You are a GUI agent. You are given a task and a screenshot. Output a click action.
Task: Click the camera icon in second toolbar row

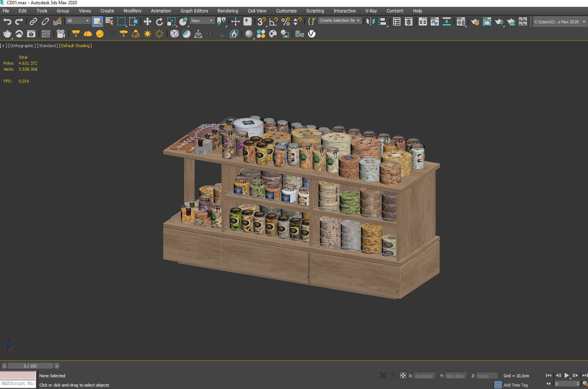(61, 34)
